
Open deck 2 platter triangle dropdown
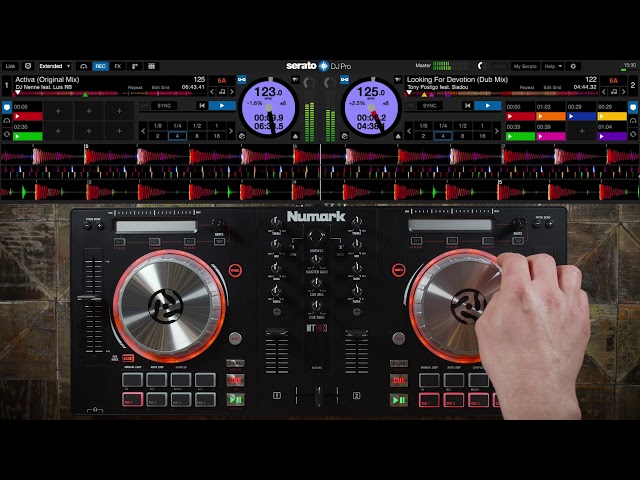pos(398,80)
